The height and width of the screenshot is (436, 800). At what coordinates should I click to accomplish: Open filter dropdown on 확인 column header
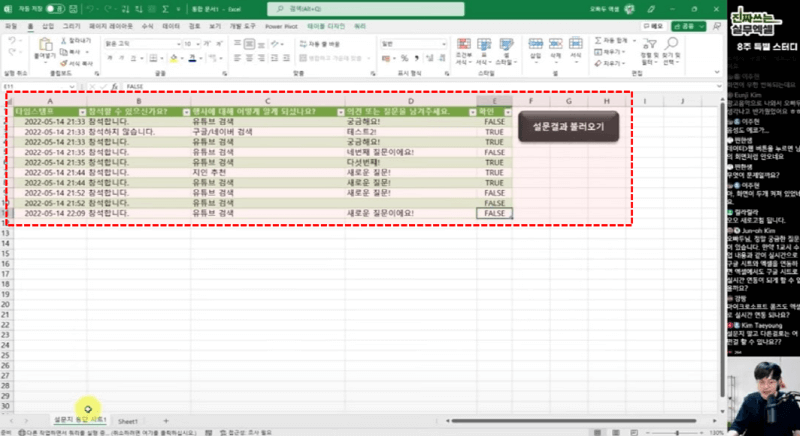click(508, 112)
